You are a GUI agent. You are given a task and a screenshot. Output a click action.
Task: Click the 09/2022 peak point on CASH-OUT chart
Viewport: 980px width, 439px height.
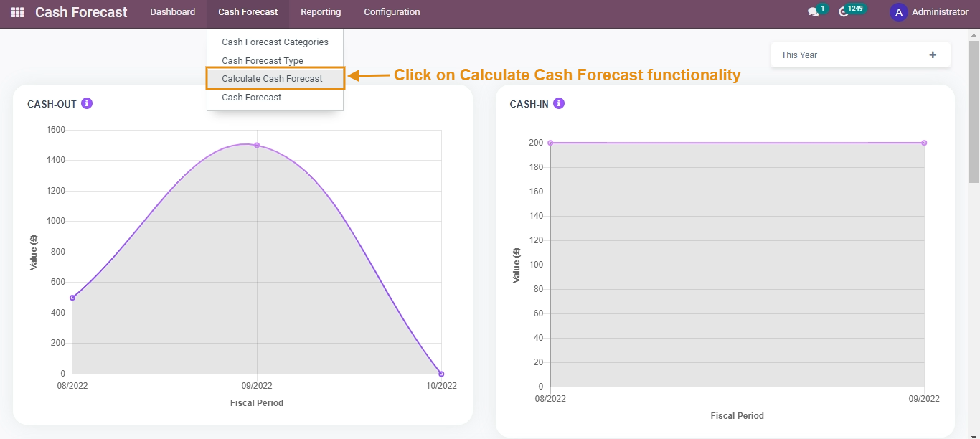[257, 146]
